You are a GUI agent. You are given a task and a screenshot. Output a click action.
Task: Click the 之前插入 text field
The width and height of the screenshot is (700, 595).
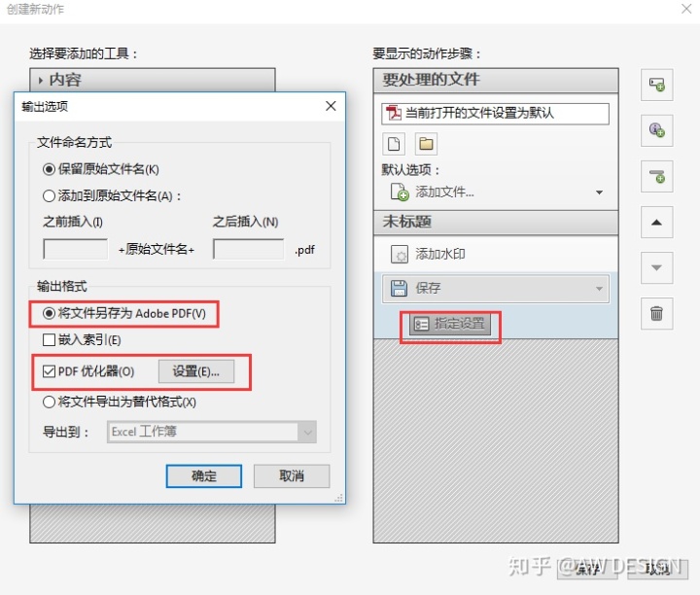(76, 249)
